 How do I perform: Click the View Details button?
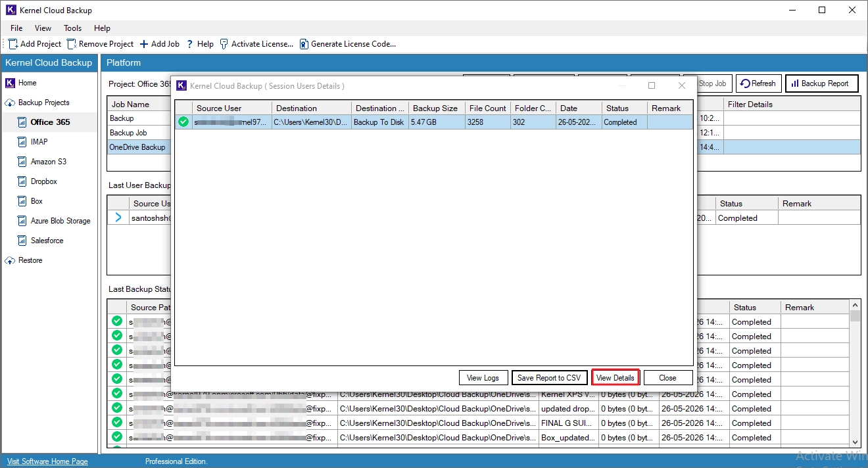(615, 378)
